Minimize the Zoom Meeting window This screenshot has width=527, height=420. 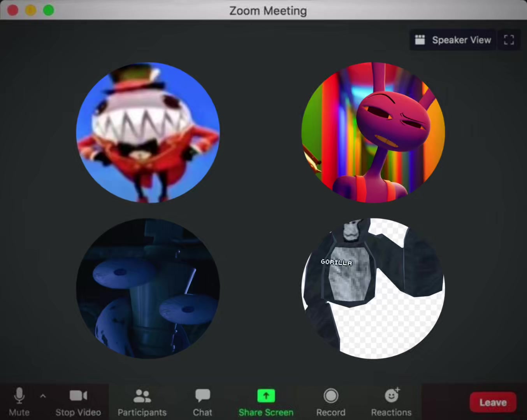click(x=31, y=10)
